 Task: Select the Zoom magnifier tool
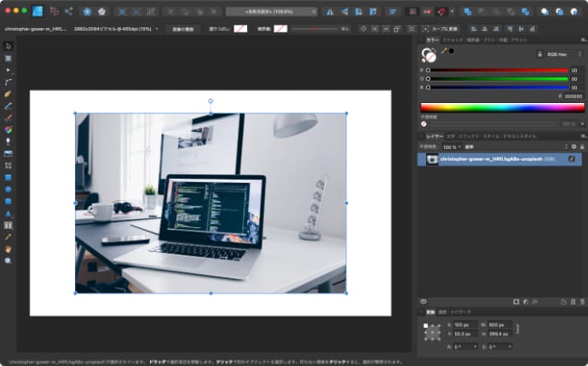click(8, 260)
